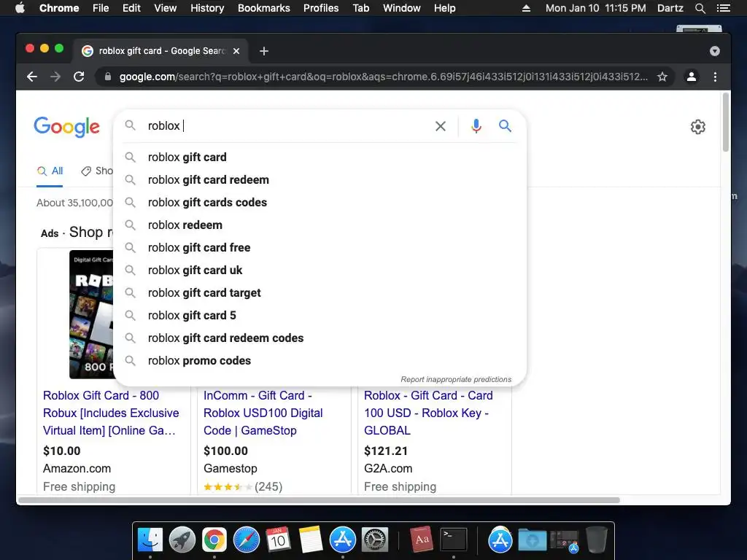Screen dimensions: 747x560
Task: Click the Dartz user name in menu bar
Action: tap(670, 8)
